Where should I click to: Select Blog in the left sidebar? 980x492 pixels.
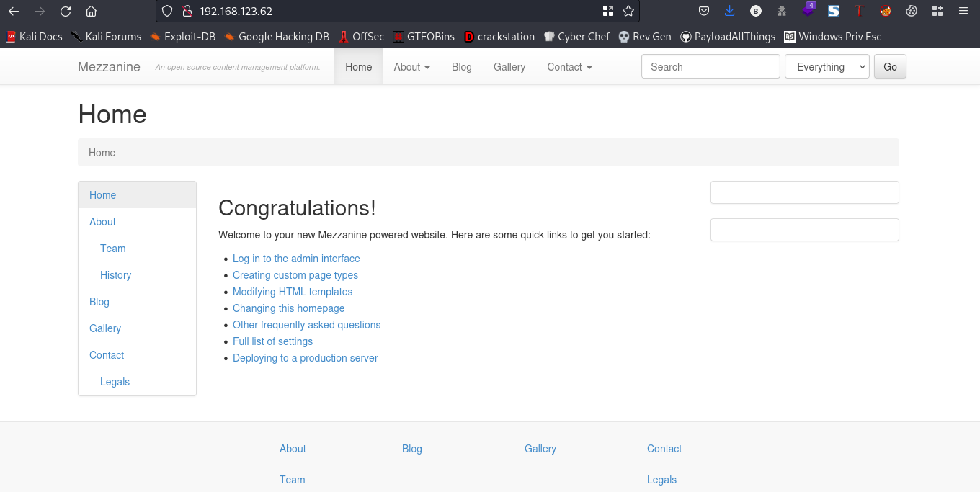pyautogui.click(x=137, y=302)
